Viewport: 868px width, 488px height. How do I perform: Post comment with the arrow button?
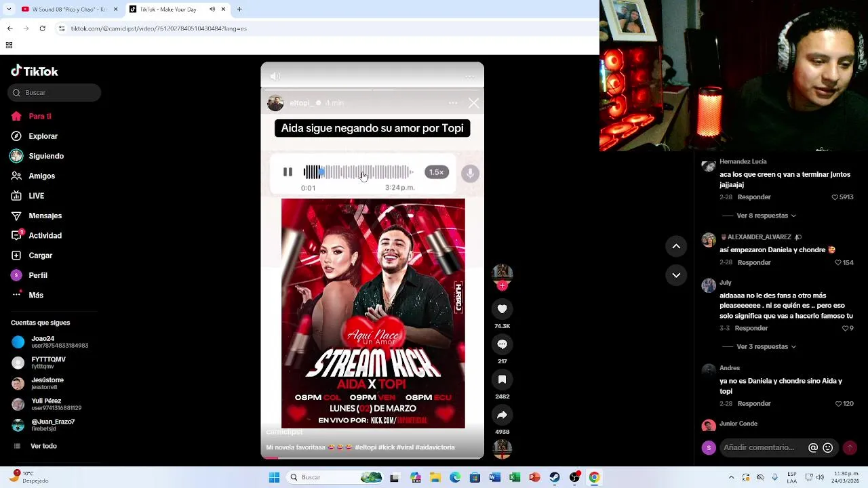pyautogui.click(x=850, y=447)
